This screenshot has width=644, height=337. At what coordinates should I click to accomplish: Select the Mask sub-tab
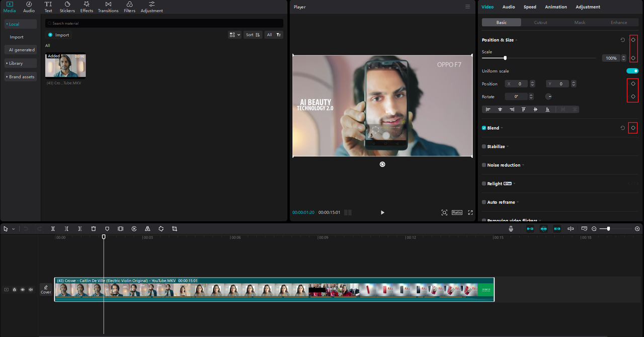tap(580, 22)
